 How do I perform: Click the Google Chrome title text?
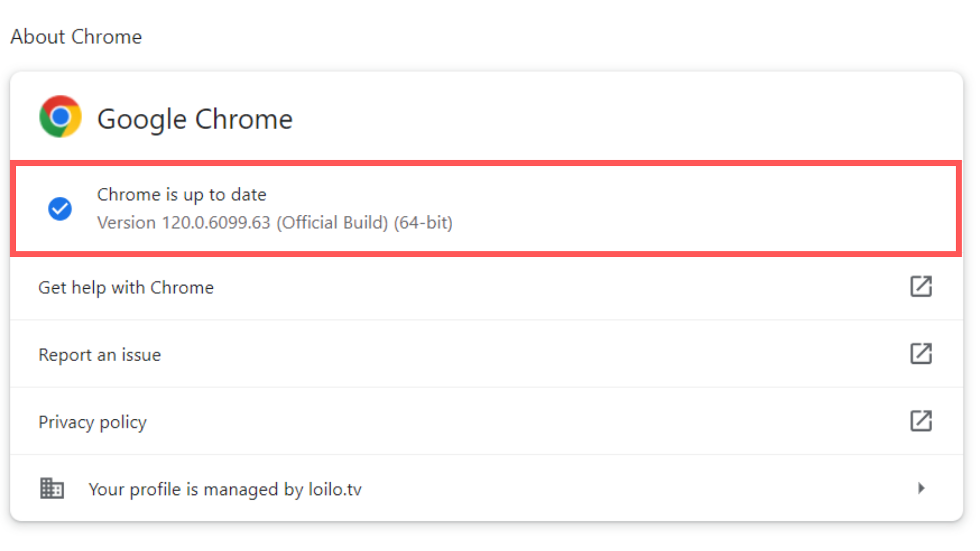(194, 119)
